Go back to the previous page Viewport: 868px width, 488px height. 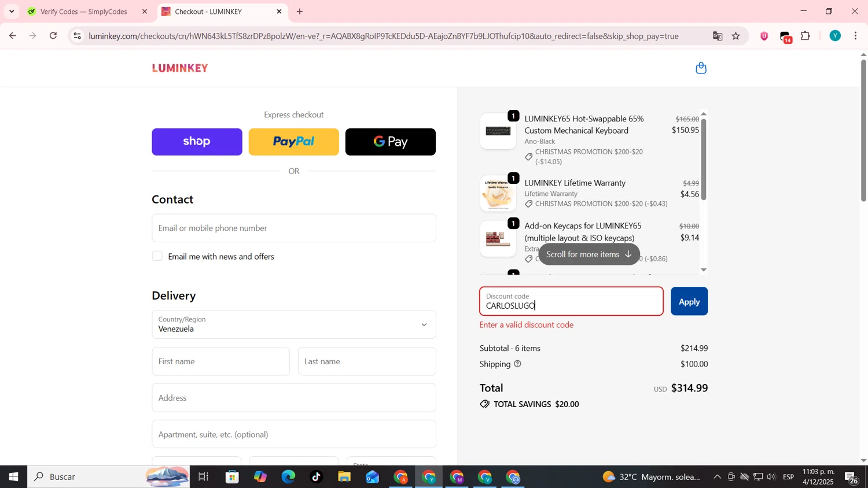tap(12, 36)
